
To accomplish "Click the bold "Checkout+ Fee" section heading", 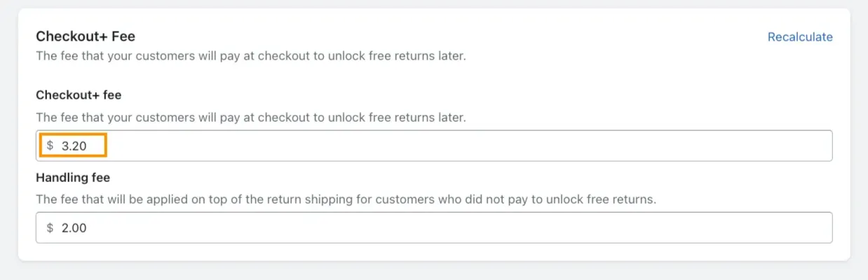I will click(x=86, y=36).
